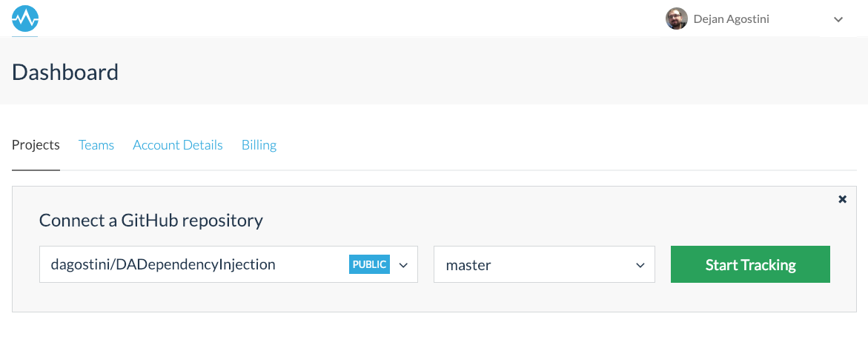Dismiss the Connect a GitHub repository panel

tap(842, 199)
